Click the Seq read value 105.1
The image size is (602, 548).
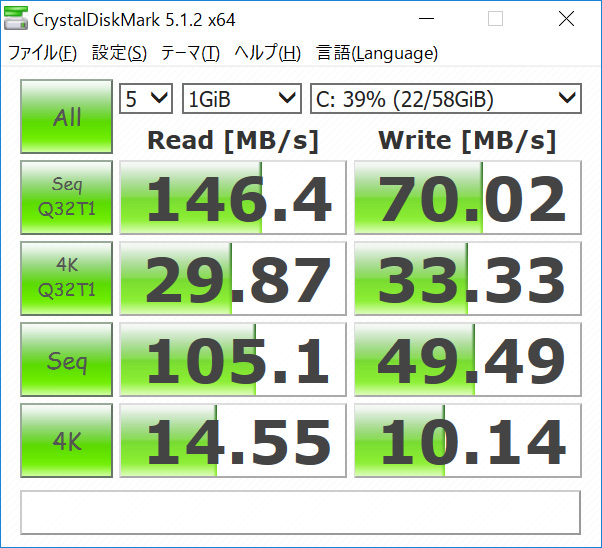click(233, 359)
